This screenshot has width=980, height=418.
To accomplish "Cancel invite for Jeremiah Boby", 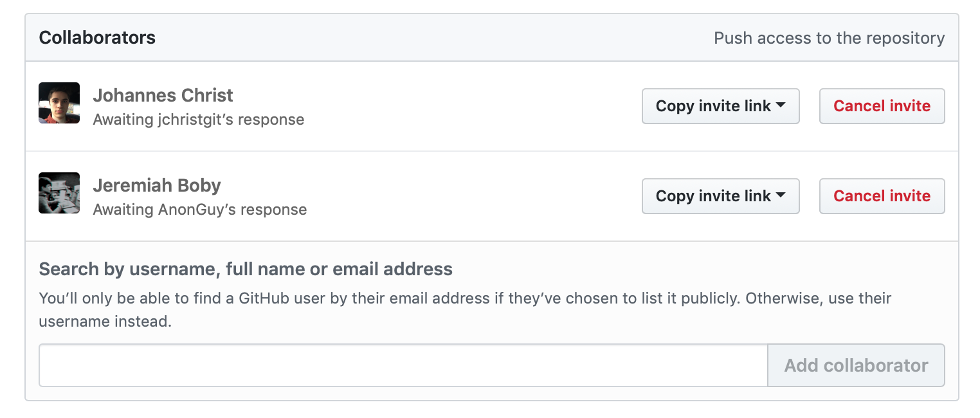I will pos(882,196).
